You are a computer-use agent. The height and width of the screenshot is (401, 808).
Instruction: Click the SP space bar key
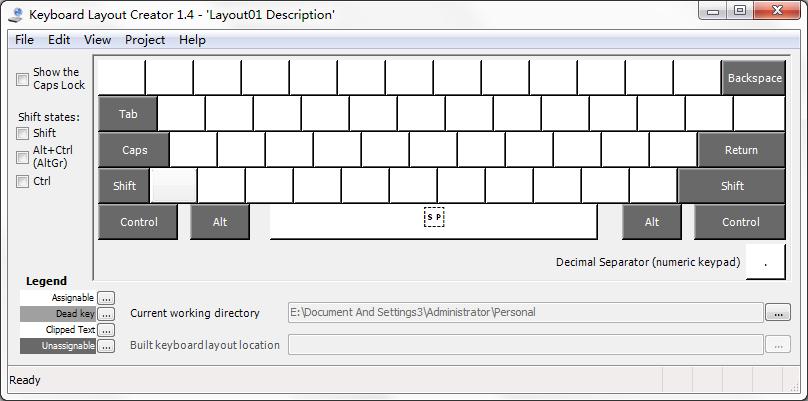click(x=433, y=221)
